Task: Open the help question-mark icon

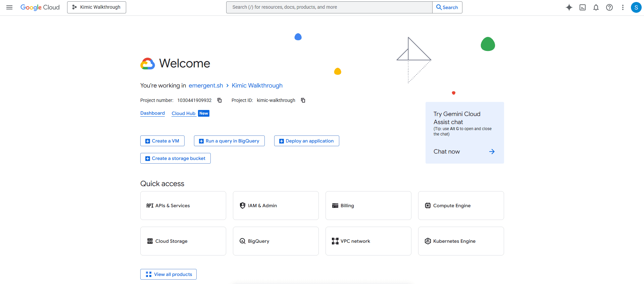Action: 609,7
